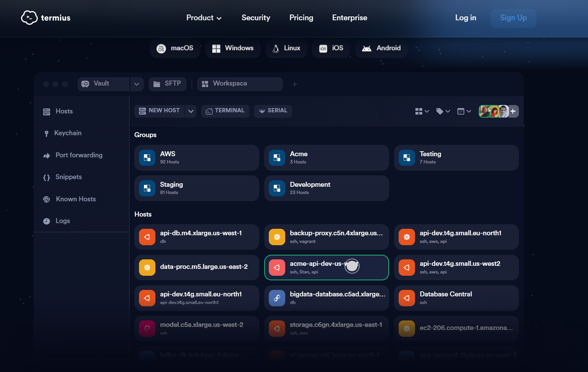Select the iOS platform button
588x372 pixels.
coord(331,49)
